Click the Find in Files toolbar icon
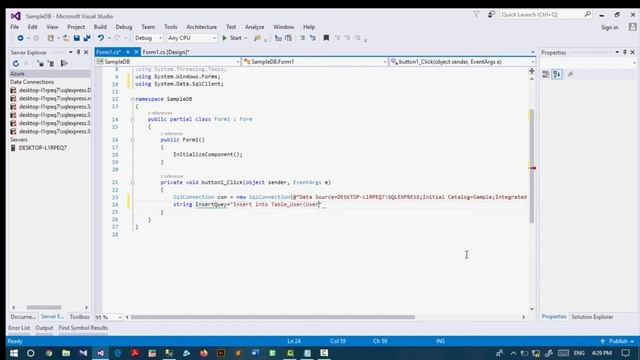The height and width of the screenshot is (360, 640). point(257,38)
